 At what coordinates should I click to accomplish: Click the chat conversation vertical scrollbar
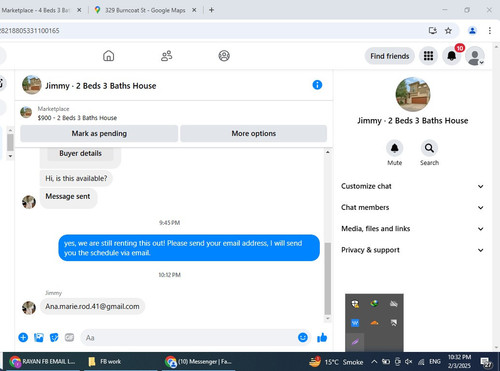328,278
